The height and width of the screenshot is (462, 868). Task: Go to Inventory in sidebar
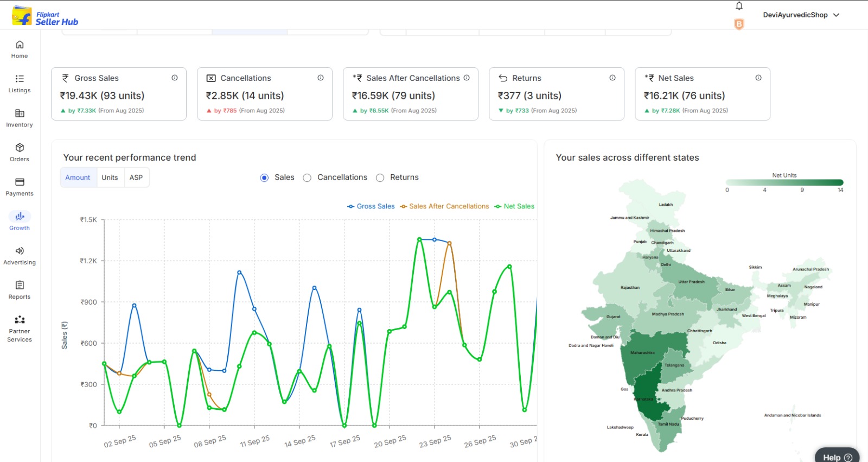coord(20,113)
